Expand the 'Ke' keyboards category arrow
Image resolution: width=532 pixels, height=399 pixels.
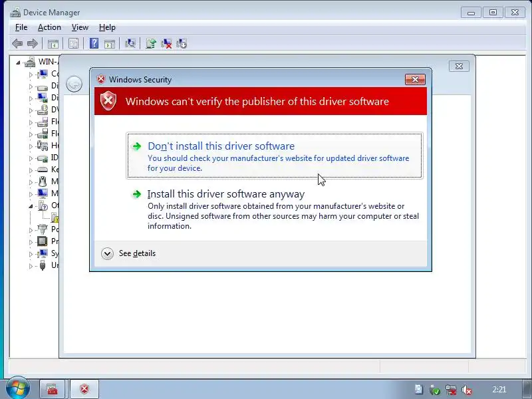[31, 170]
